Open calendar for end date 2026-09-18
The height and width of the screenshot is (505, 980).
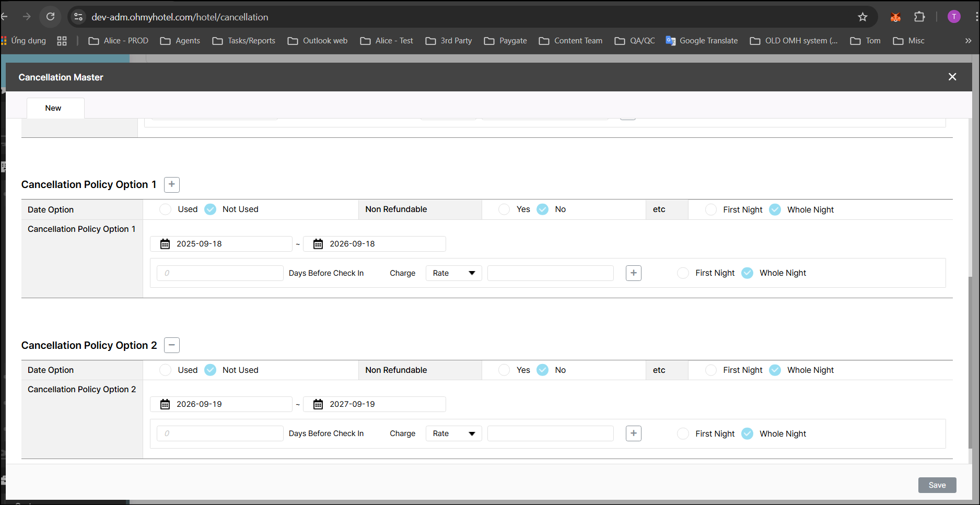coord(318,244)
